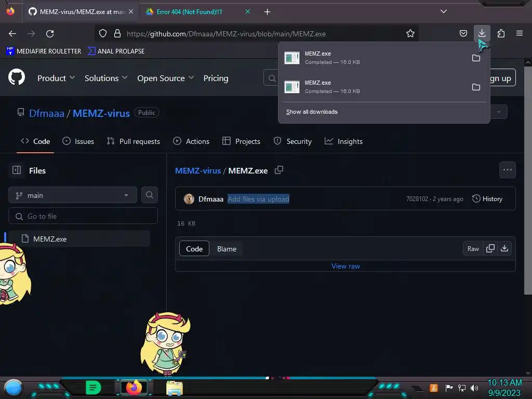Open MEMZ-virus repository title link
532x399 pixels.
tap(101, 113)
